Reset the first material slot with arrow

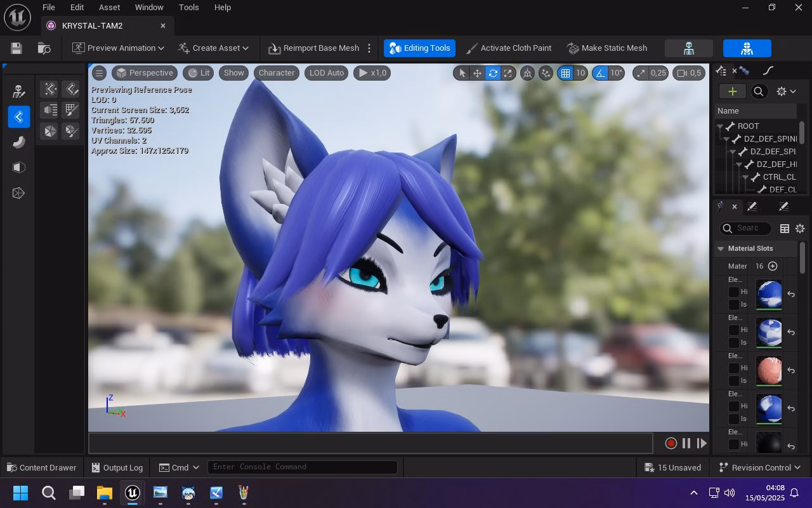pyautogui.click(x=791, y=294)
